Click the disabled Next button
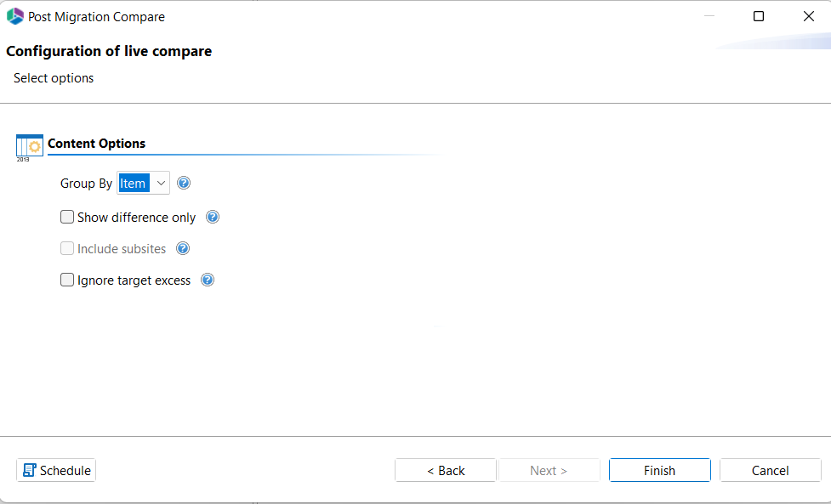Viewport: 831px width, 504px height. point(549,469)
